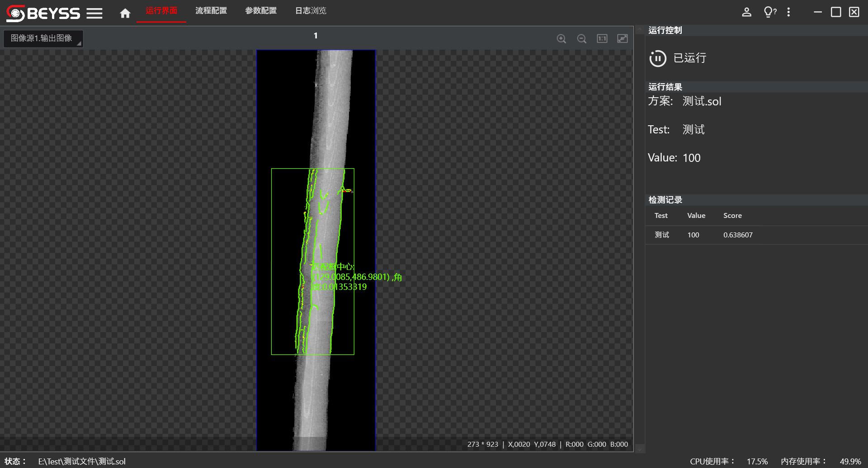Click the zoom in magnifier icon
The image size is (868, 468).
561,39
